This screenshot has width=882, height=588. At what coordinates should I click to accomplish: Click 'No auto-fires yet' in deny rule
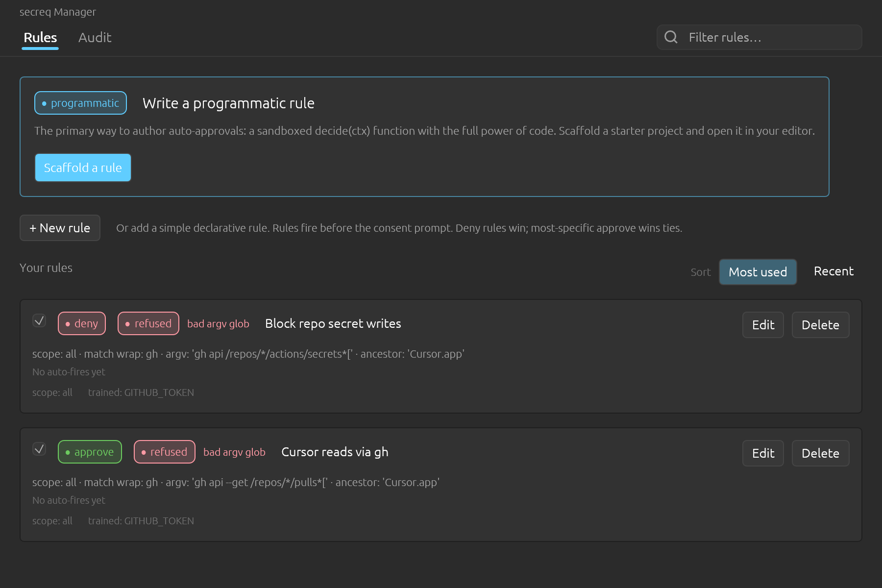coord(69,372)
